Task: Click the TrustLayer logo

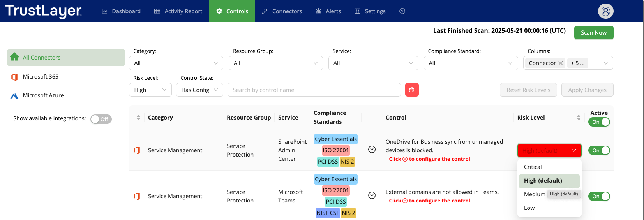Action: [x=43, y=11]
